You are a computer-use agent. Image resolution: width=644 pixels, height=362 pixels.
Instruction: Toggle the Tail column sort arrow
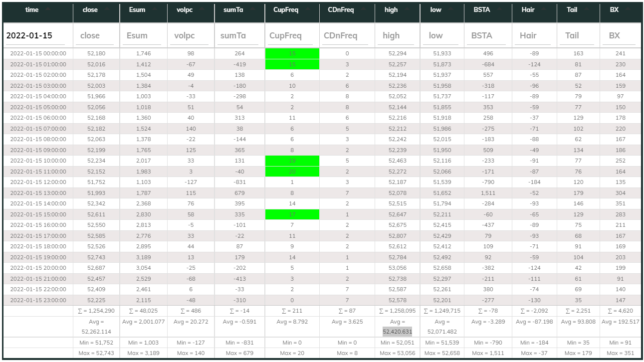(586, 10)
